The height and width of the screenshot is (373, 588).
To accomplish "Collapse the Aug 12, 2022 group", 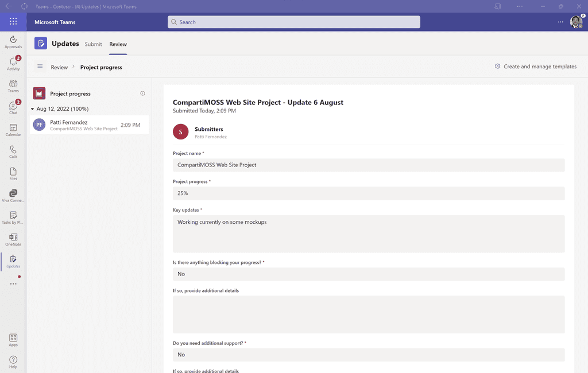I will tap(33, 109).
